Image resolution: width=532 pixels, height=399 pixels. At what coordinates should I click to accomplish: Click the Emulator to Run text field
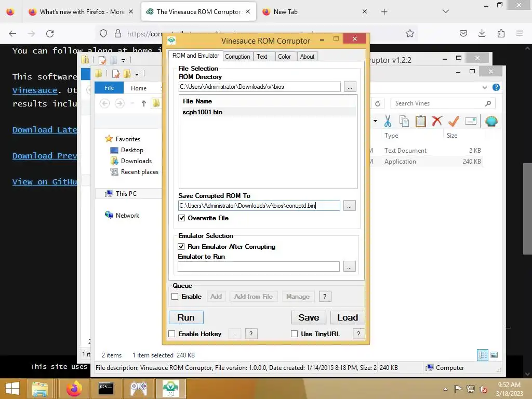pos(259,267)
